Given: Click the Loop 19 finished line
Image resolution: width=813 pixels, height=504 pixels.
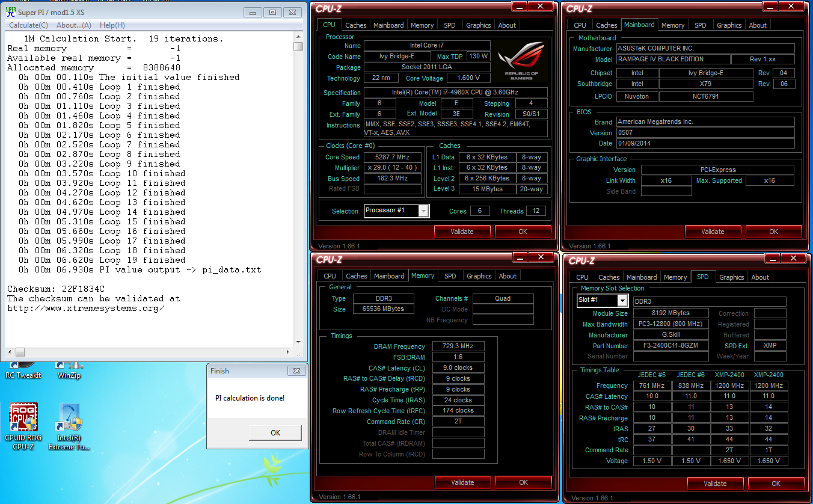Looking at the screenshot, I should click(x=102, y=260).
